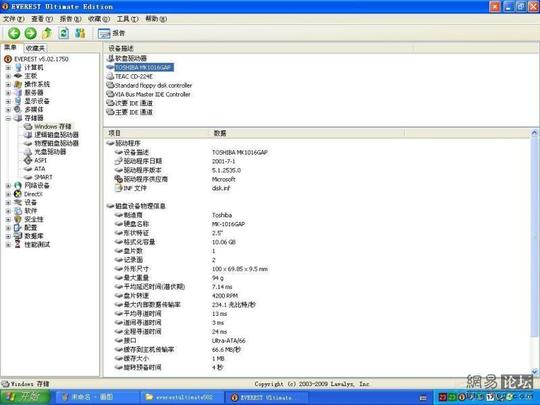Open the 帮助(H) menu
Screen dimensions: 540x405
[x=156, y=19]
